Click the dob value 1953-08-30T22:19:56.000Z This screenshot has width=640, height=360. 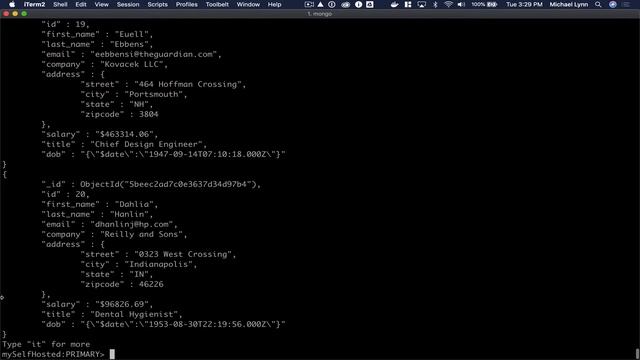click(207, 324)
